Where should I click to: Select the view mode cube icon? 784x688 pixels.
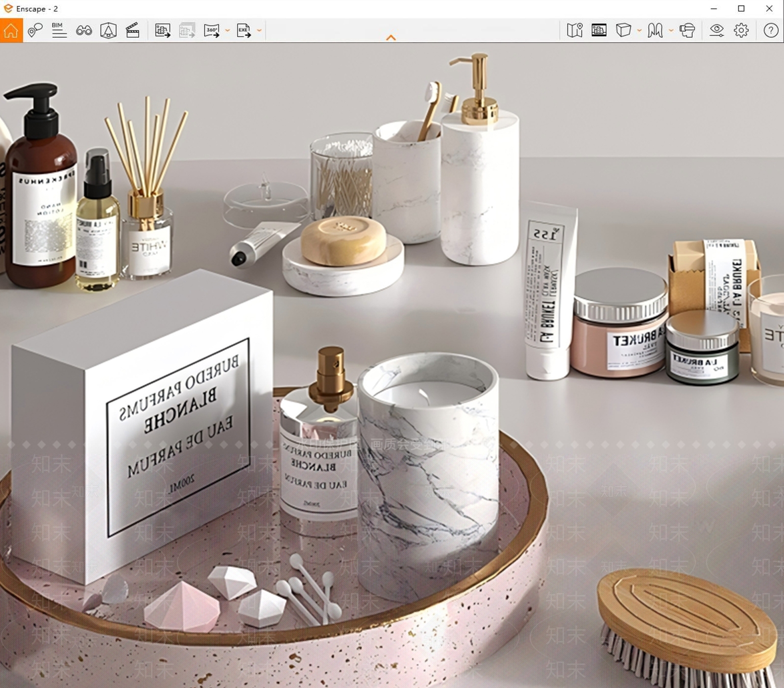click(623, 30)
